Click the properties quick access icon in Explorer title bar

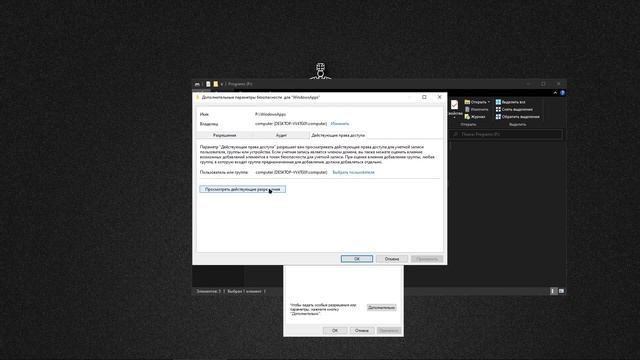point(208,84)
